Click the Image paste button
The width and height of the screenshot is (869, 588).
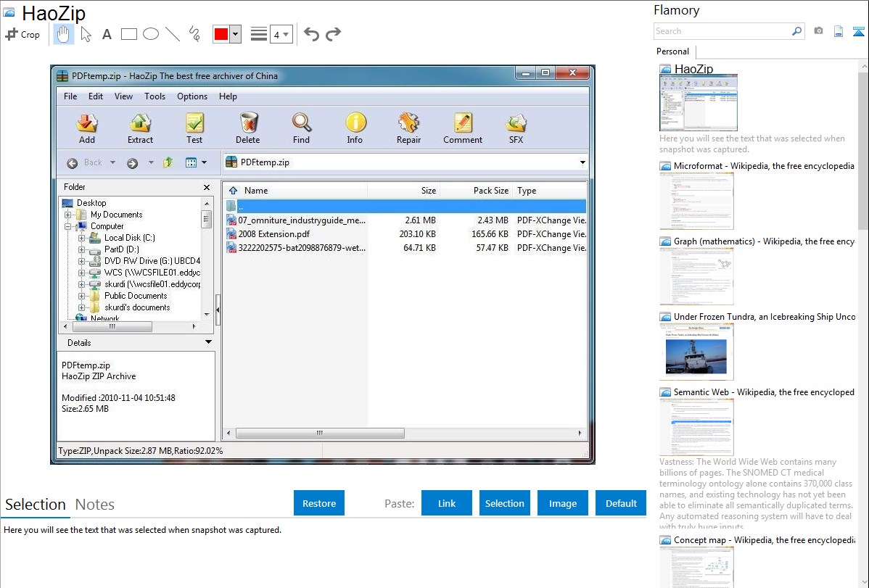point(562,503)
